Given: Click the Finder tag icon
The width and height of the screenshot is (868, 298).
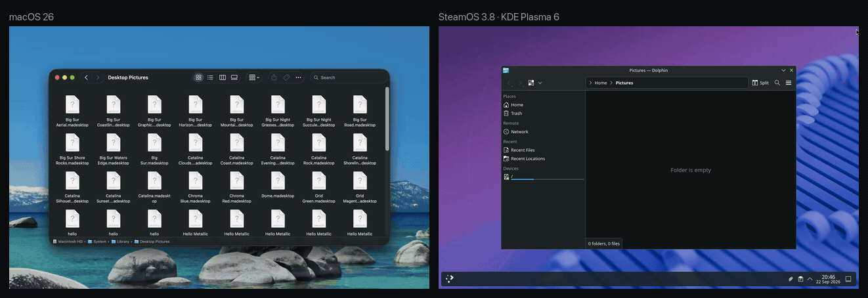Looking at the screenshot, I should [x=286, y=77].
